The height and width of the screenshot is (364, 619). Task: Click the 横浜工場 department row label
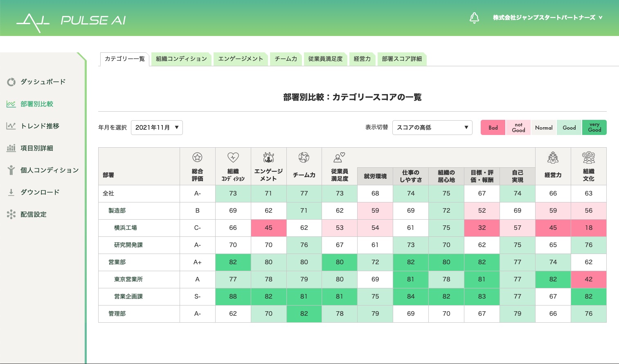(126, 228)
